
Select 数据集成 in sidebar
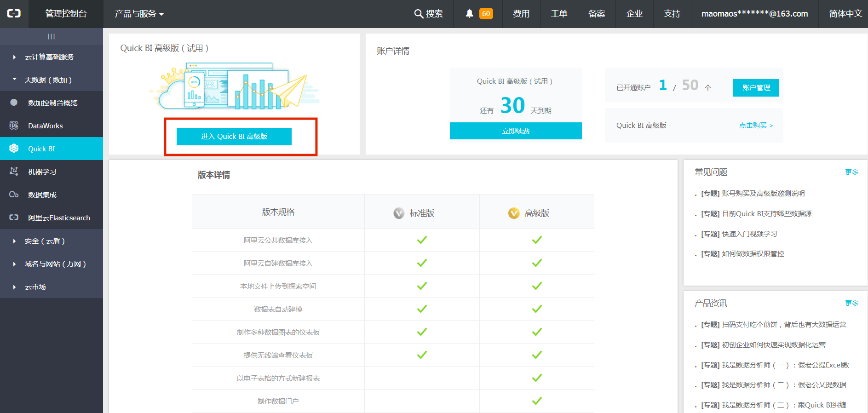pyautogui.click(x=52, y=195)
